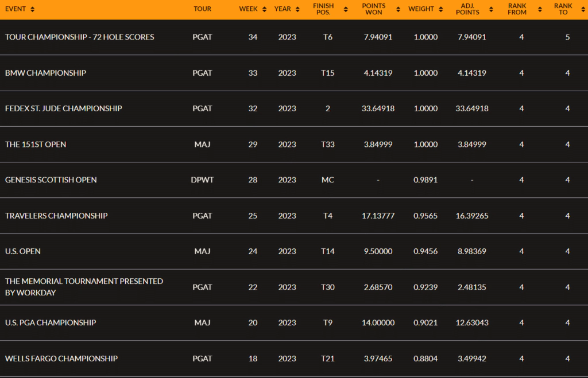Click the TOUR column header

tap(203, 9)
